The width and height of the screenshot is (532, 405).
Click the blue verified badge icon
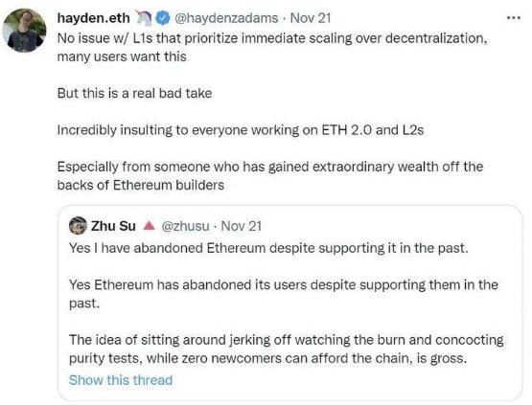click(163, 18)
